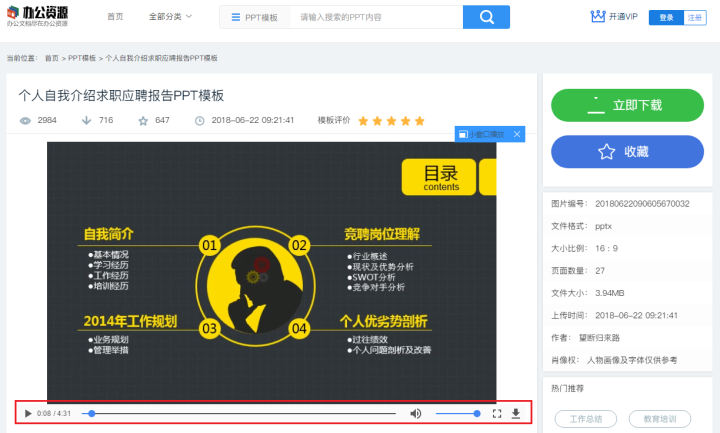Click the green 立即下载 button
720x433 pixels.
click(x=627, y=105)
